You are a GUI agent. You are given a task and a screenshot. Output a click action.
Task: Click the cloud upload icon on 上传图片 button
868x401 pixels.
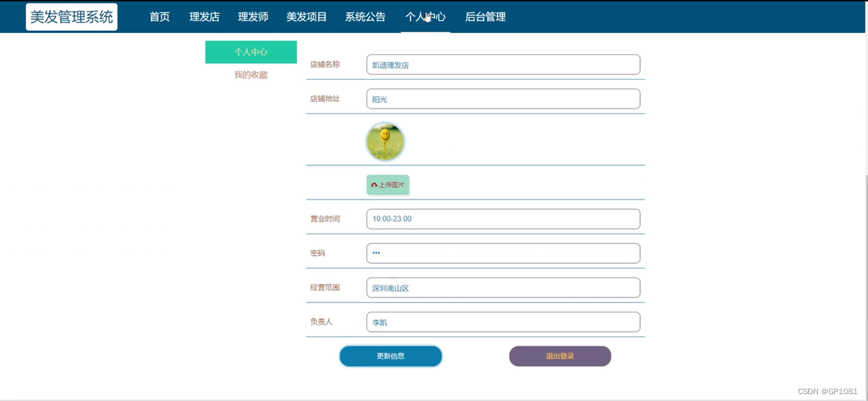point(375,184)
